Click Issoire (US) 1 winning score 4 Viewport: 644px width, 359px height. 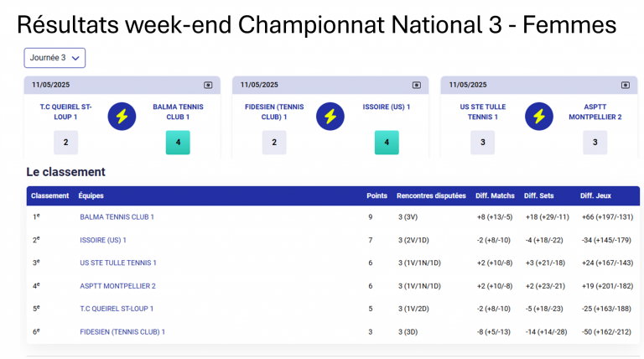click(387, 143)
